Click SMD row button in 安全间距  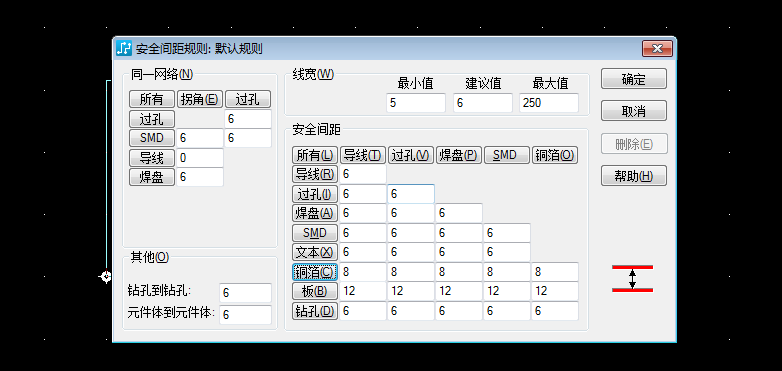pos(315,233)
